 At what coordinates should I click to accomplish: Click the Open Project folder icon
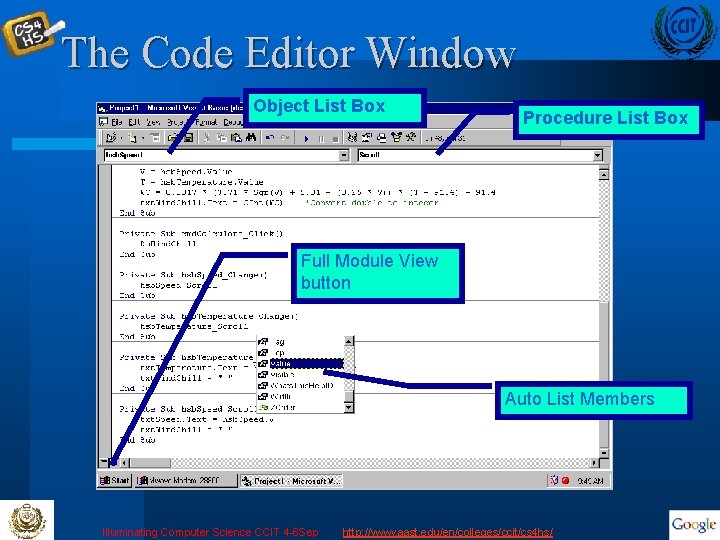[173, 137]
